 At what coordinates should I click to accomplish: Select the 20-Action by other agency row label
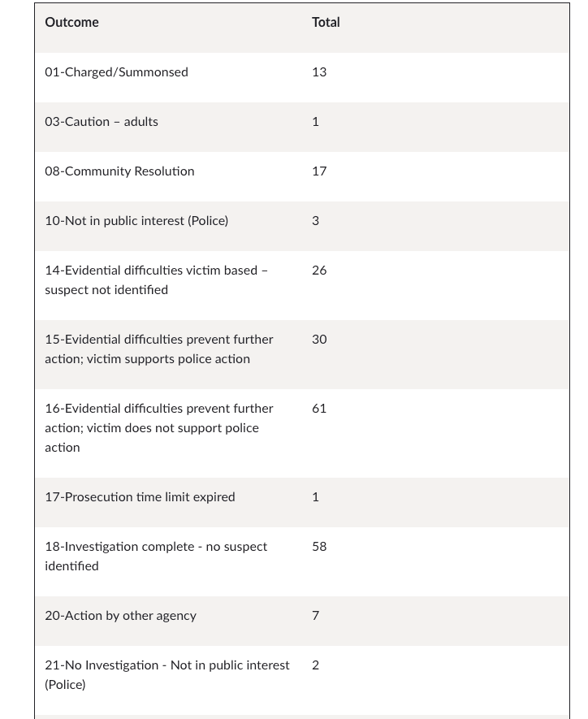point(120,616)
